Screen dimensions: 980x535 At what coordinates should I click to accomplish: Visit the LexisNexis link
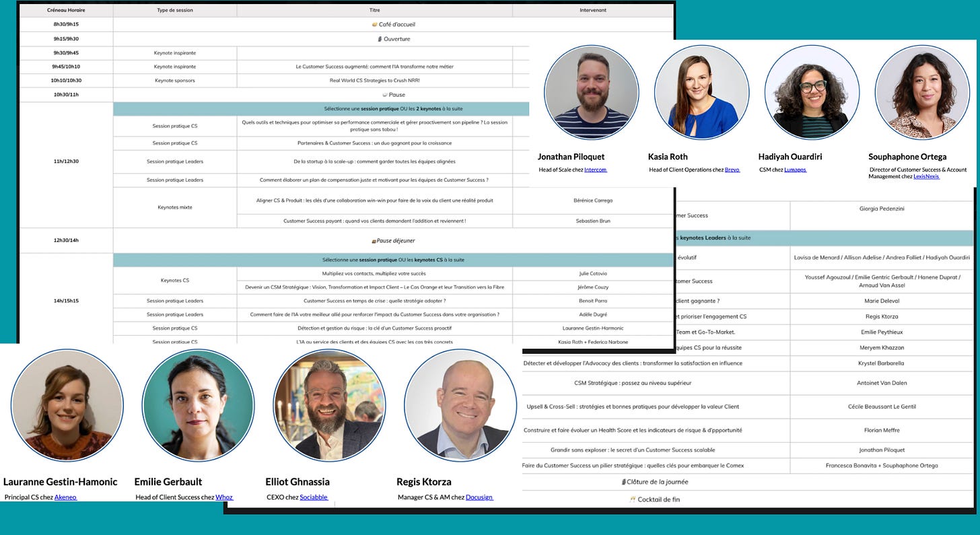[926, 176]
